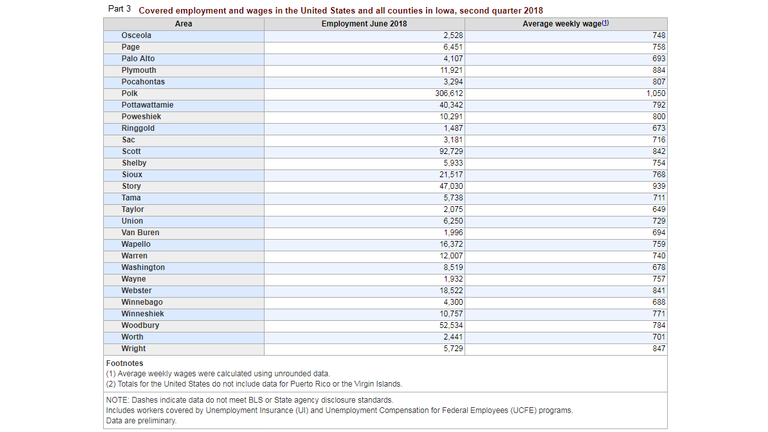Select the Osceola area cell
This screenshot has height=432, width=768.
tap(137, 35)
